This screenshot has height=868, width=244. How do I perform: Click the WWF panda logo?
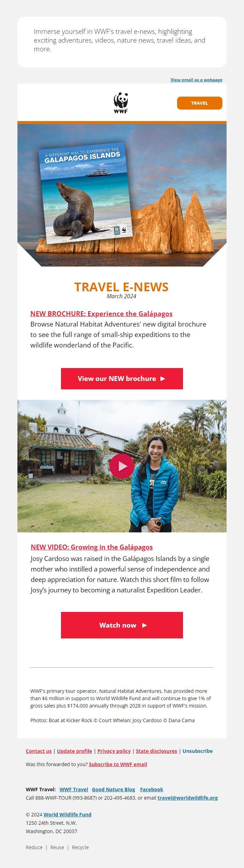click(x=121, y=103)
